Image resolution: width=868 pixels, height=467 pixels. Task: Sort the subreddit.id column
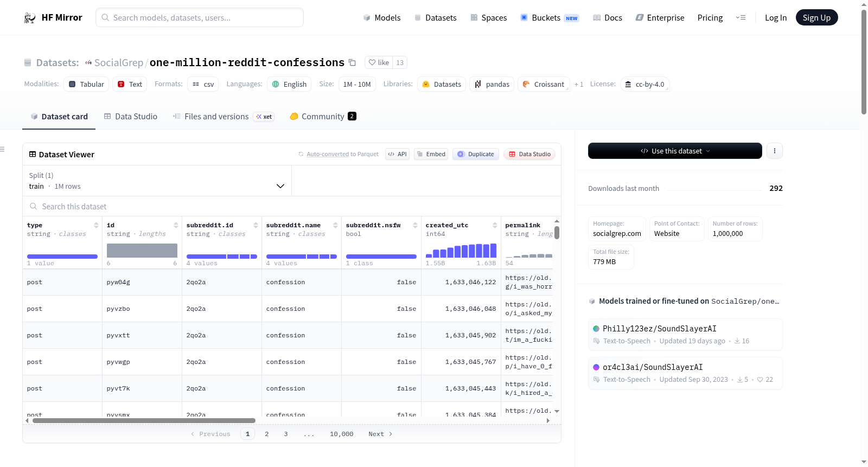click(x=256, y=225)
